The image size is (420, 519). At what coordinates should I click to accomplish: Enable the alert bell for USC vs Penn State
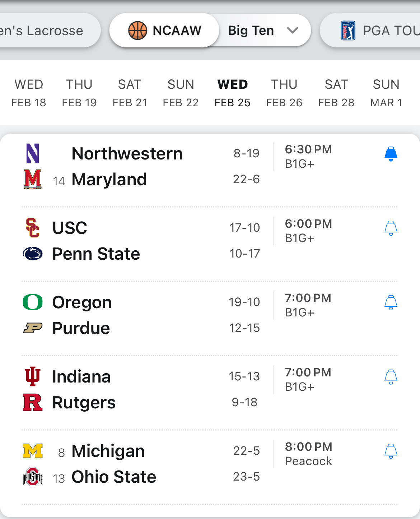pyautogui.click(x=391, y=228)
